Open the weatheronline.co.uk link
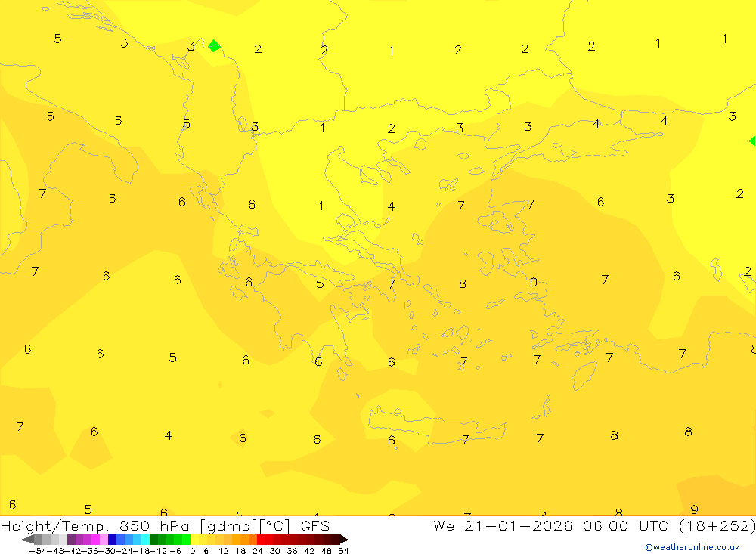The image size is (756, 554). [x=692, y=547]
